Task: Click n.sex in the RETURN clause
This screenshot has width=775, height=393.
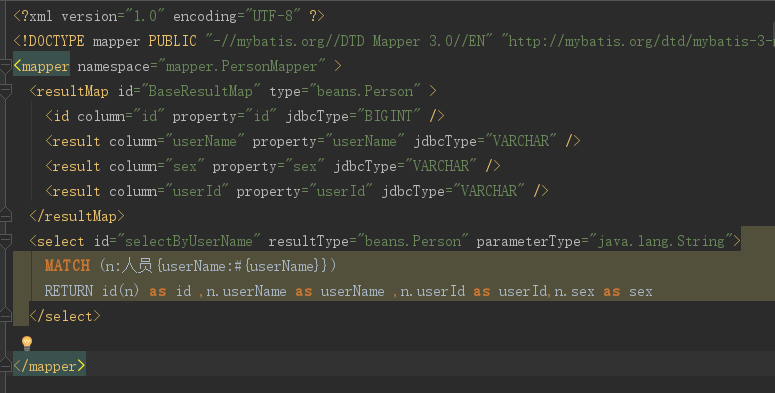Action: 574,291
